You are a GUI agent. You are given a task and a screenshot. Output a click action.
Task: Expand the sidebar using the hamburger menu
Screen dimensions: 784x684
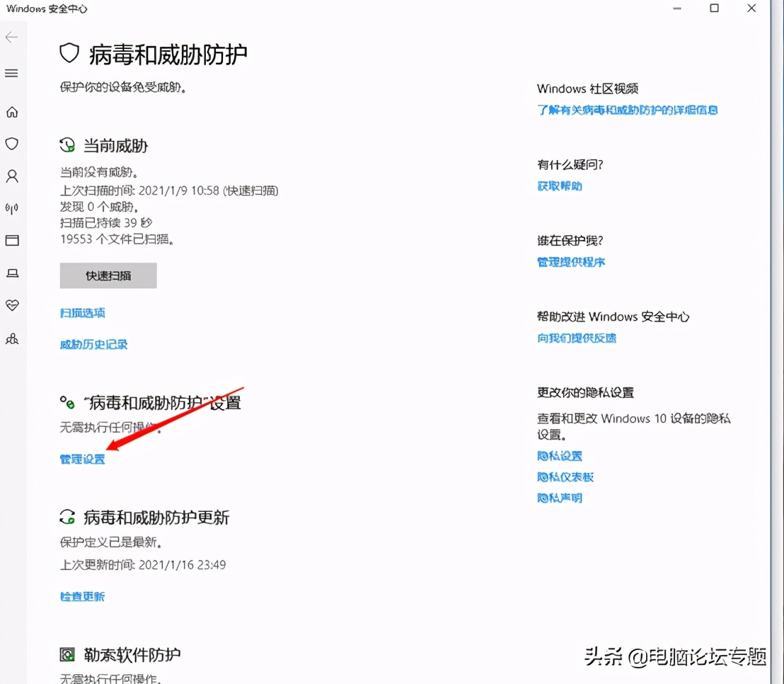(x=12, y=73)
